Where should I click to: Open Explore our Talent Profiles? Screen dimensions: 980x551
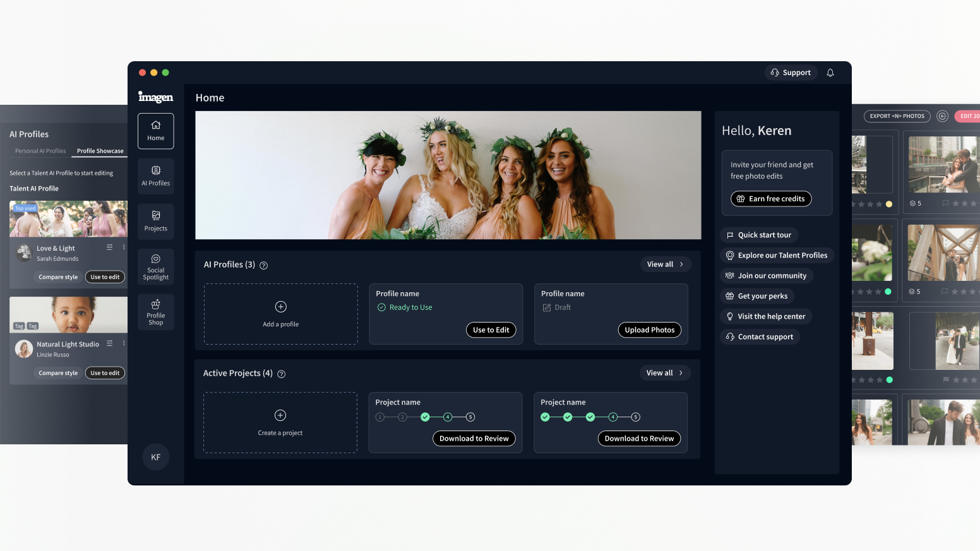pyautogui.click(x=777, y=255)
